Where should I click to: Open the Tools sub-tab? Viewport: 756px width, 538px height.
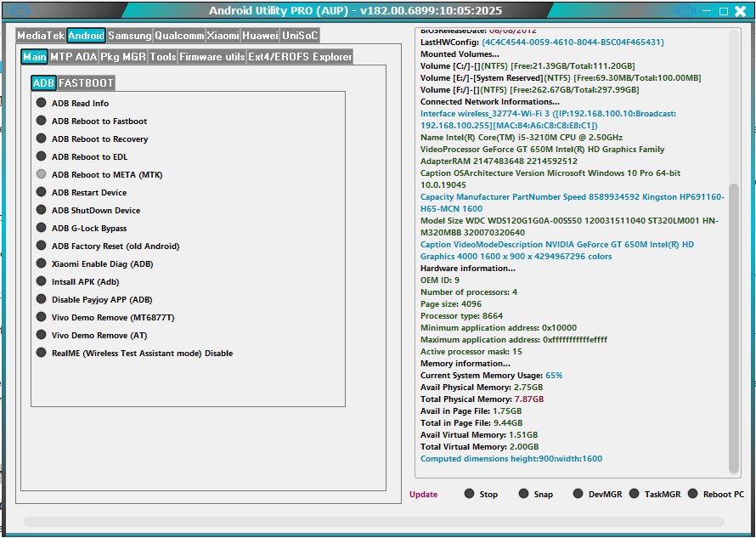[x=162, y=56]
